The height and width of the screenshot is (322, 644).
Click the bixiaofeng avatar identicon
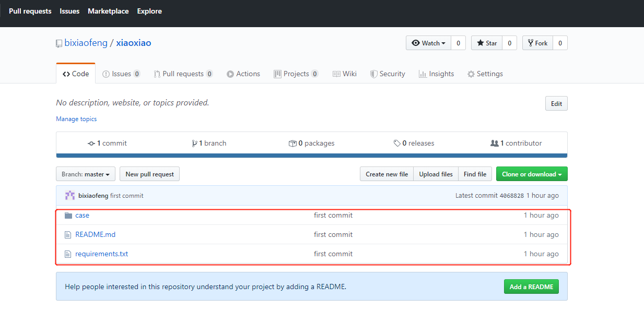(70, 196)
